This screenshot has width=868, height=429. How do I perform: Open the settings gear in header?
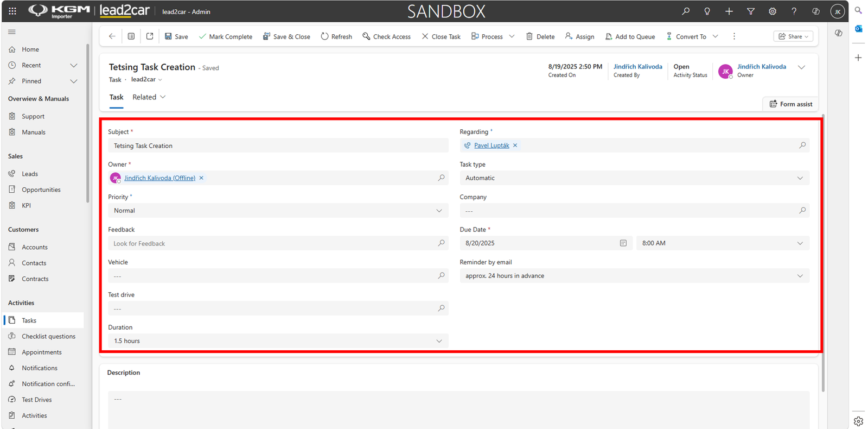773,11
